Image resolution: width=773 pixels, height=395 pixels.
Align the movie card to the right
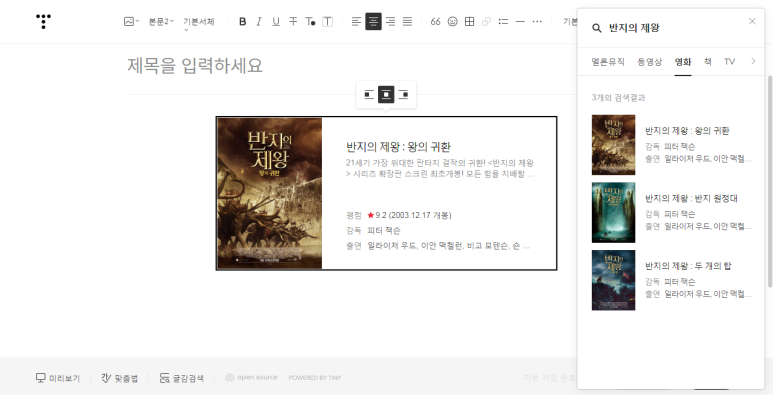pyautogui.click(x=403, y=95)
